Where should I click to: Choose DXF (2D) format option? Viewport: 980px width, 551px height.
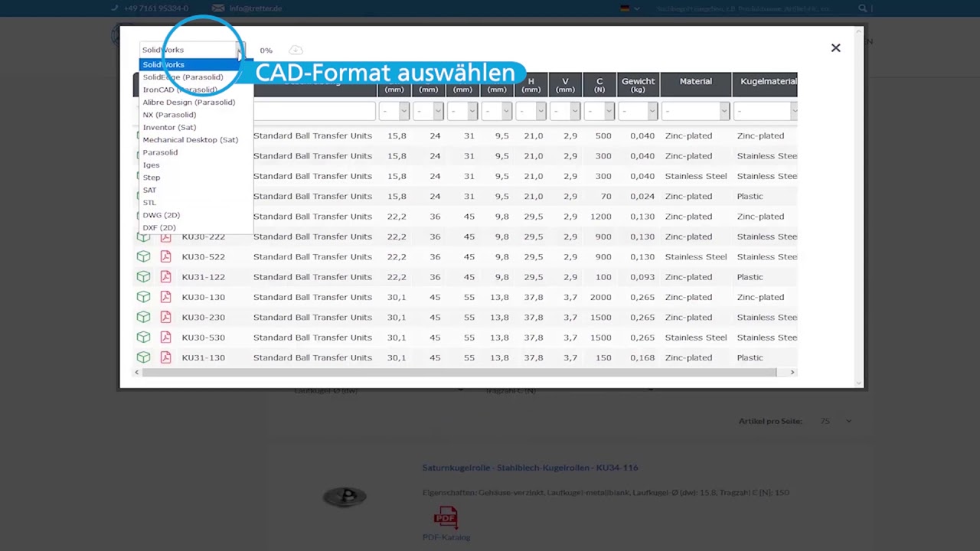(195, 227)
